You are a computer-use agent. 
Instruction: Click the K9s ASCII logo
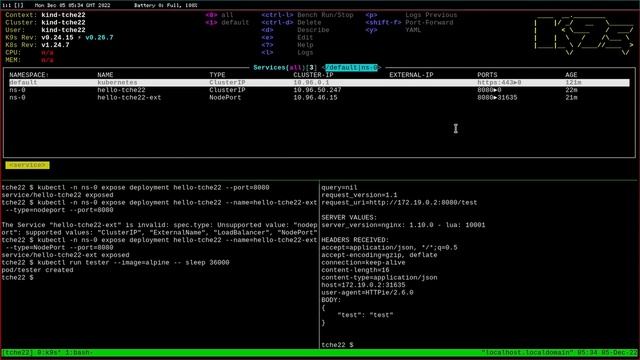[x=584, y=36]
